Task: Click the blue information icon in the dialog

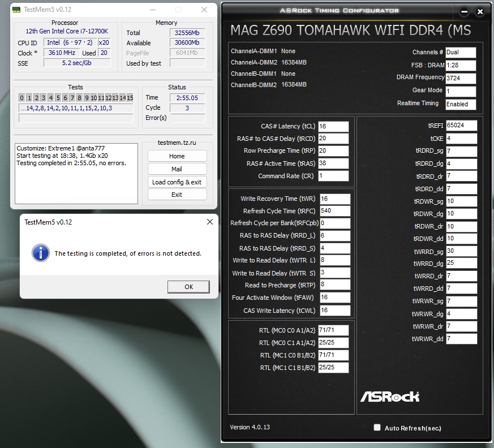Action: coord(41,253)
